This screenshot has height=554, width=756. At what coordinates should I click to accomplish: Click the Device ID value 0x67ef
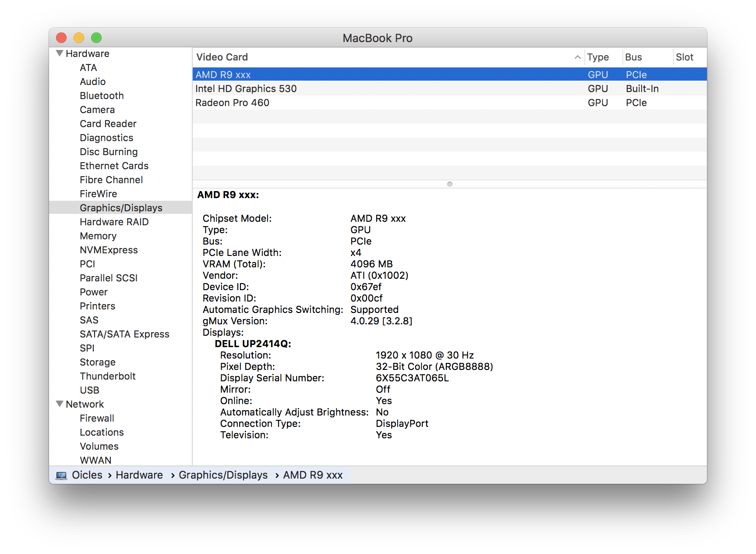point(366,287)
